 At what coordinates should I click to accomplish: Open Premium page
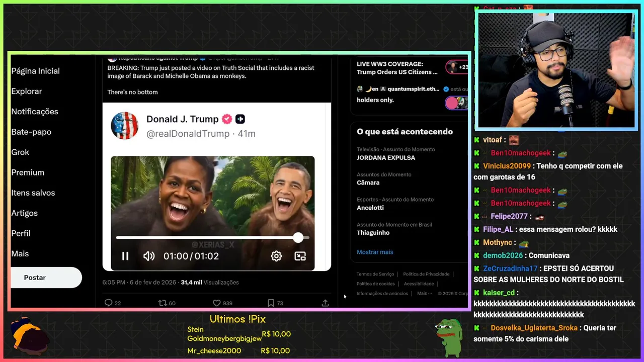[28, 172]
